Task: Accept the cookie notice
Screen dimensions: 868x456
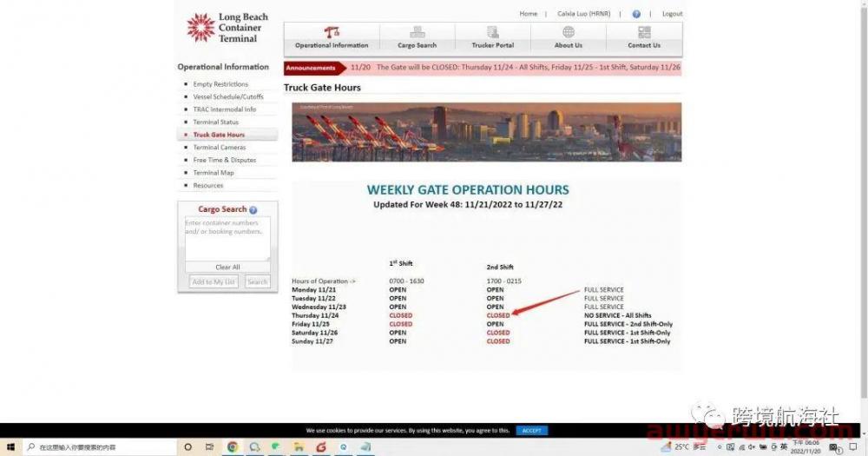Action: click(x=531, y=431)
